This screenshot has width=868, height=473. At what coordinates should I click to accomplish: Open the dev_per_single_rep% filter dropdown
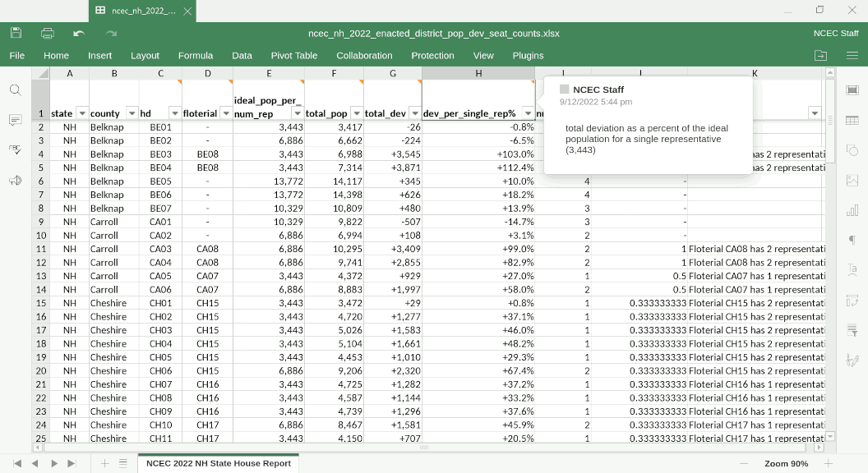[x=527, y=113]
